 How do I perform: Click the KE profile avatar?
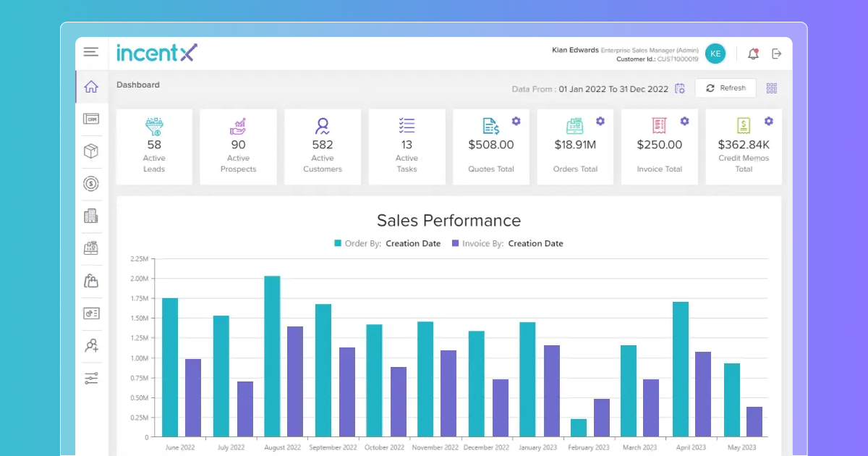click(x=715, y=53)
